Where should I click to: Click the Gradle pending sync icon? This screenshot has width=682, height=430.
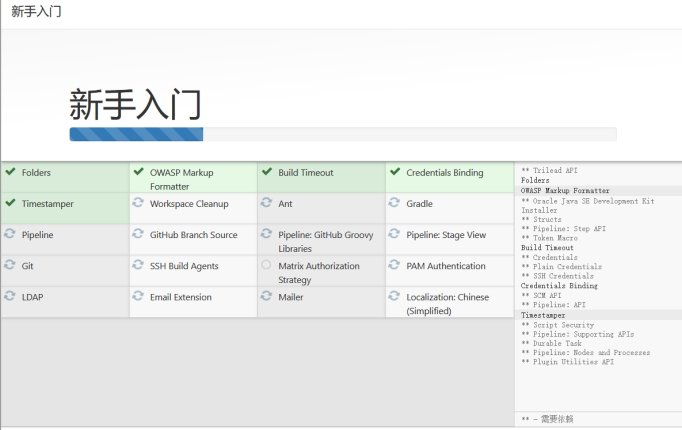tap(394, 203)
